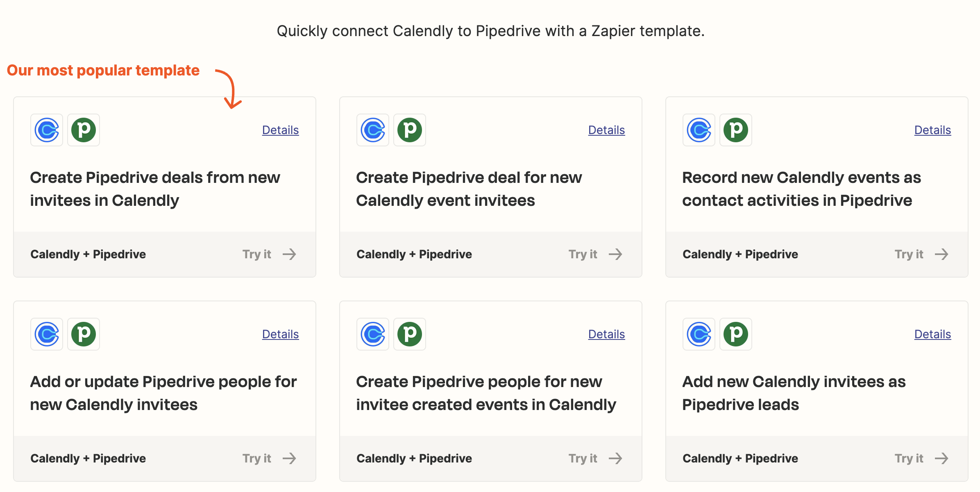Image resolution: width=980 pixels, height=492 pixels.
Task: Click 'Try it' on 'Create Pipedrive deal for new Calendly event invitees'
Action: tap(583, 254)
